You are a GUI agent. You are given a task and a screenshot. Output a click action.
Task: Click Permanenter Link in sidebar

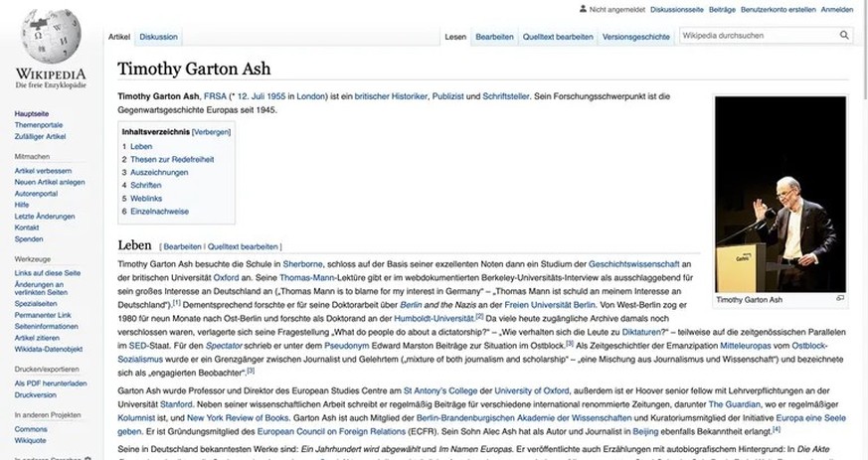point(43,315)
